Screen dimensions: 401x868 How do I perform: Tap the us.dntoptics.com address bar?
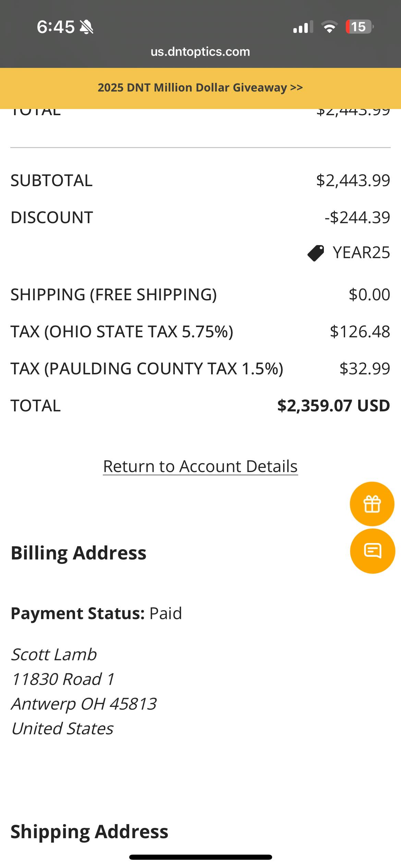(x=200, y=52)
